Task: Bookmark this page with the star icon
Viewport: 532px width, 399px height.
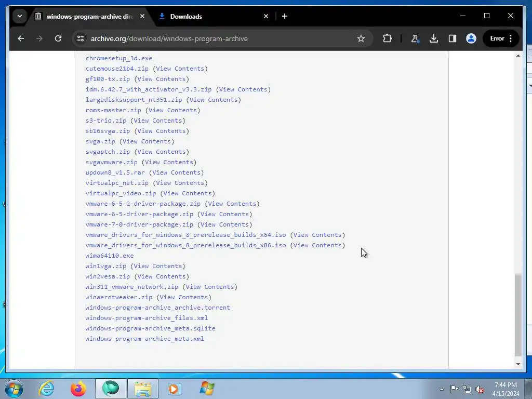Action: pos(361,38)
